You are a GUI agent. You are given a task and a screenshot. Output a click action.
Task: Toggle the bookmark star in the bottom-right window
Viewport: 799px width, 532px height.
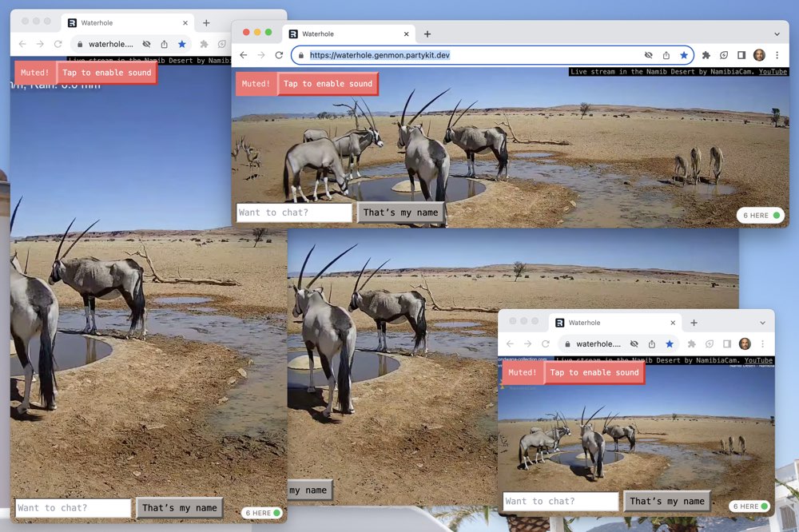tap(670, 344)
